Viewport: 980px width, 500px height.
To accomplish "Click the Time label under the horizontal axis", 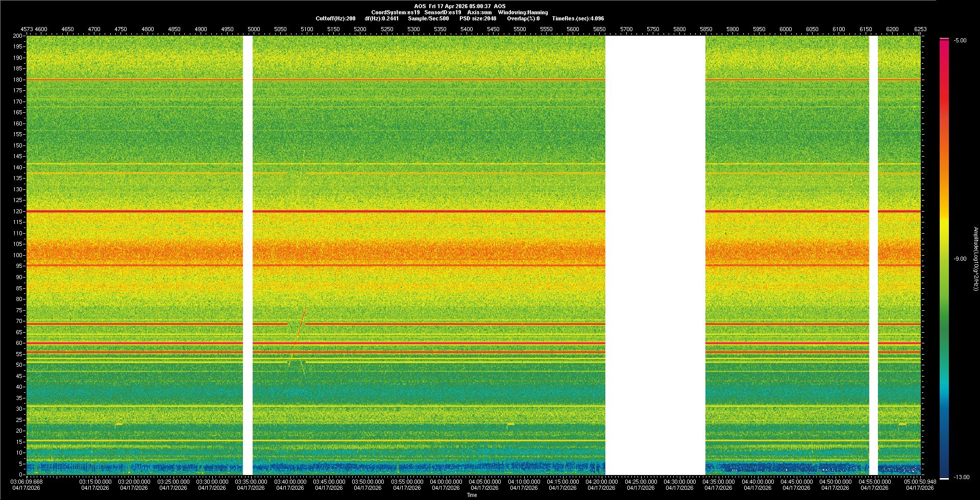I will point(472,495).
